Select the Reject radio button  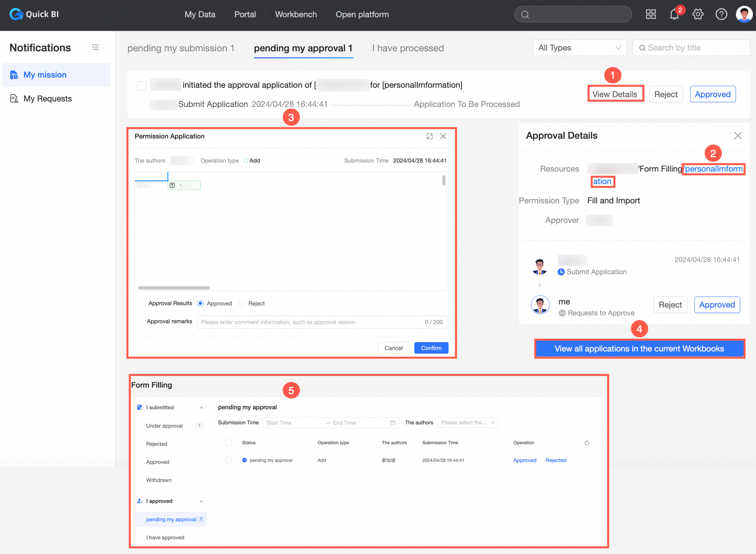tap(242, 303)
